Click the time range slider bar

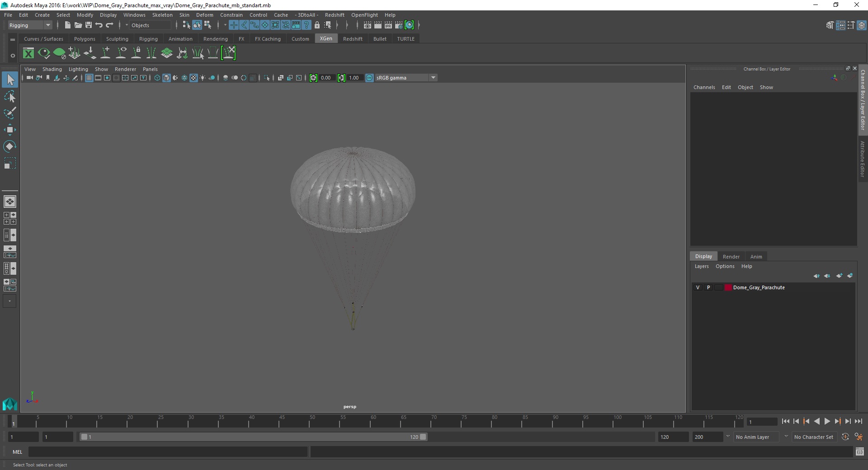click(x=253, y=437)
